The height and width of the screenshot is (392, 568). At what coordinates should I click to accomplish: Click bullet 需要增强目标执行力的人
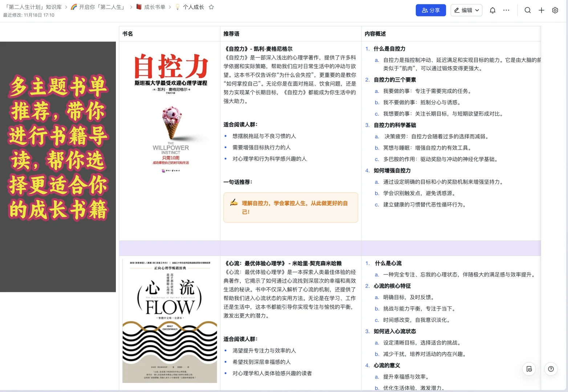click(x=261, y=147)
